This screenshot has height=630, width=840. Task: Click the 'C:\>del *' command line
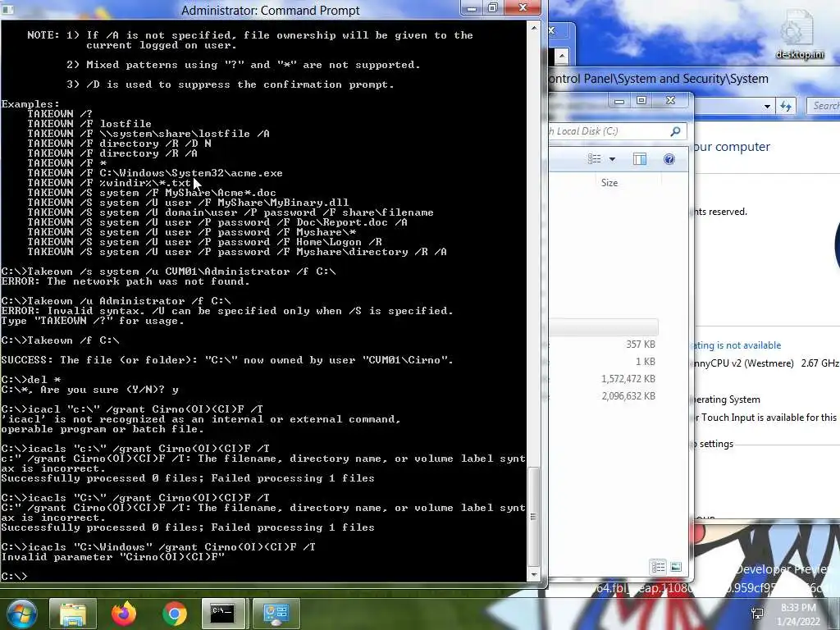(x=31, y=380)
